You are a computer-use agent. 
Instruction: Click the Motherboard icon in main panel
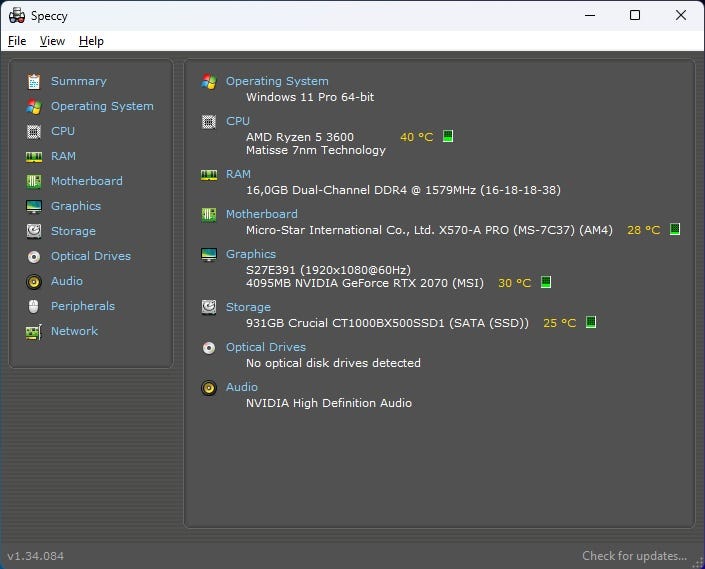pyautogui.click(x=209, y=214)
